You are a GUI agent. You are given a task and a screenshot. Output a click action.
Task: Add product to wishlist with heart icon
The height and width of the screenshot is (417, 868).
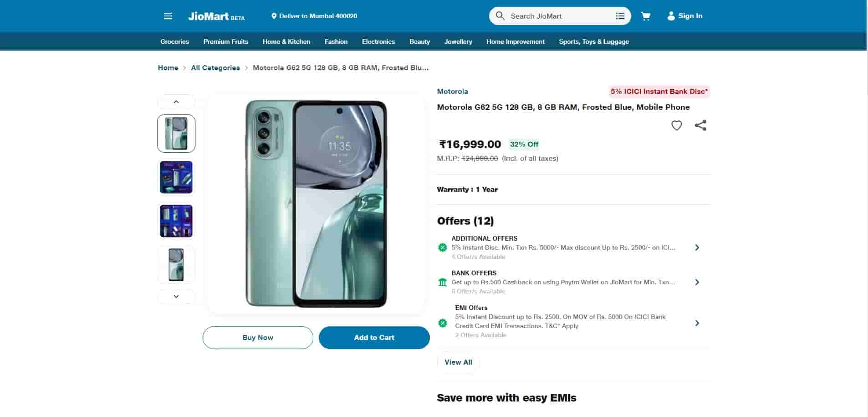[677, 125]
